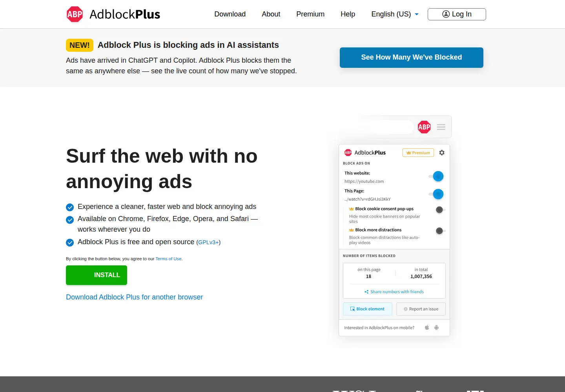Click the https://youtube.com URL text
This screenshot has height=392, width=565.
coord(364,181)
